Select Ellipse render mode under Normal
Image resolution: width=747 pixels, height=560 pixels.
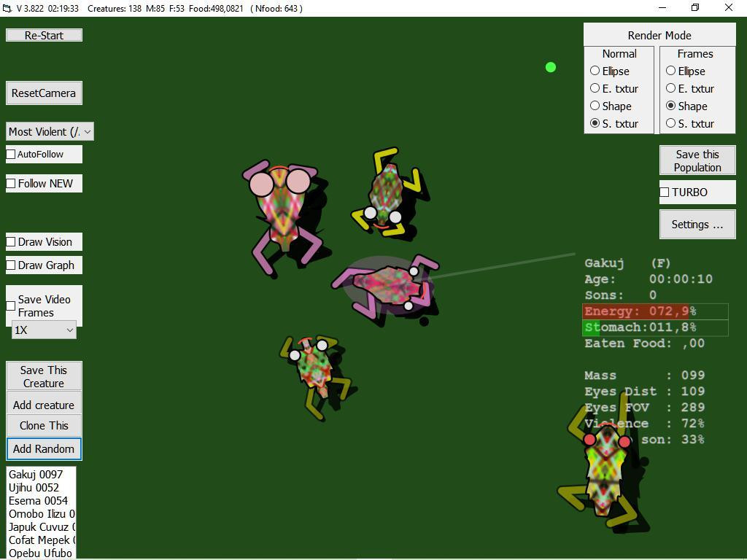[595, 71]
